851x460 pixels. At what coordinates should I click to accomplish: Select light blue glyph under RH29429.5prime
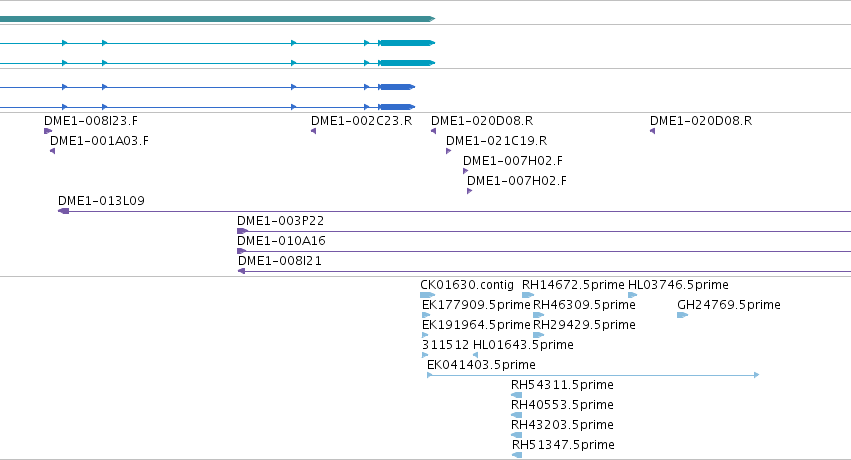point(538,335)
